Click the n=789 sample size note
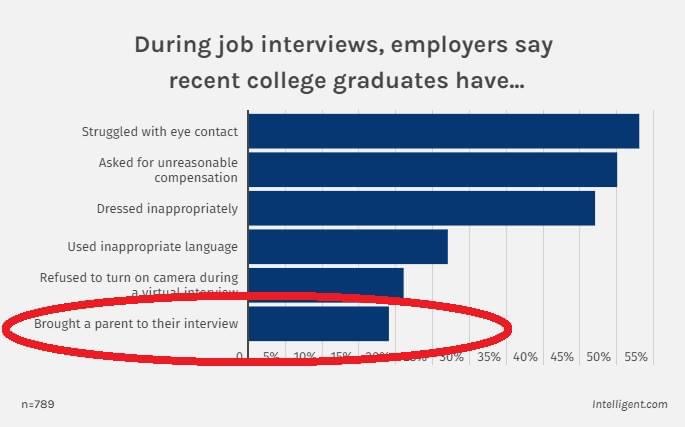 38,404
